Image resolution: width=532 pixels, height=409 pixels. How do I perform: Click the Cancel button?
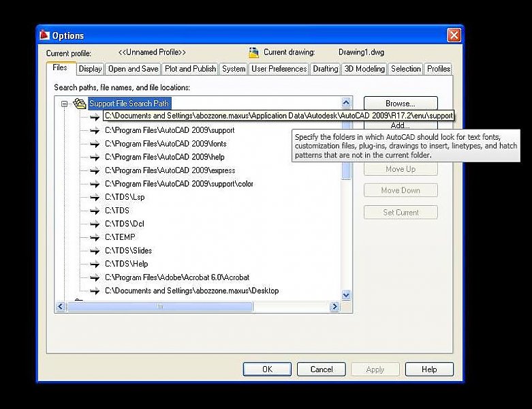pyautogui.click(x=322, y=369)
